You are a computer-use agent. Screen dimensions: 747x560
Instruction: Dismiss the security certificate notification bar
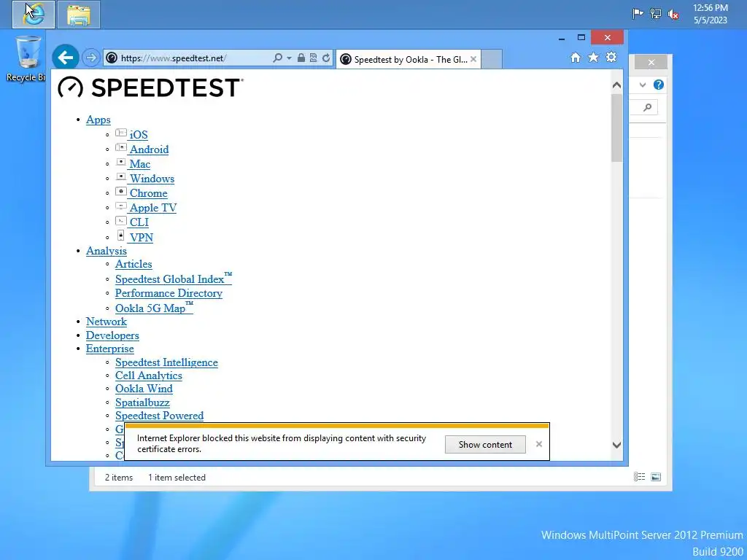pos(539,444)
